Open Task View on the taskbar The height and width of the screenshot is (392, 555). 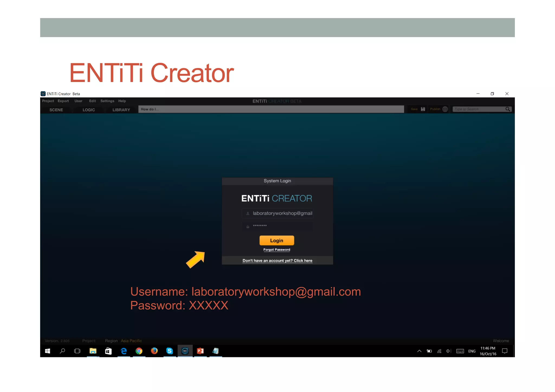tap(77, 351)
